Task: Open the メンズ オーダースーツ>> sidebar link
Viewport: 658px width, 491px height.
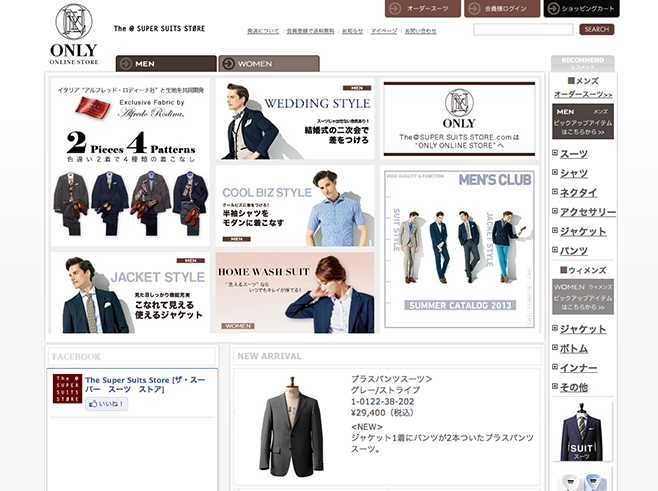Action: (583, 94)
